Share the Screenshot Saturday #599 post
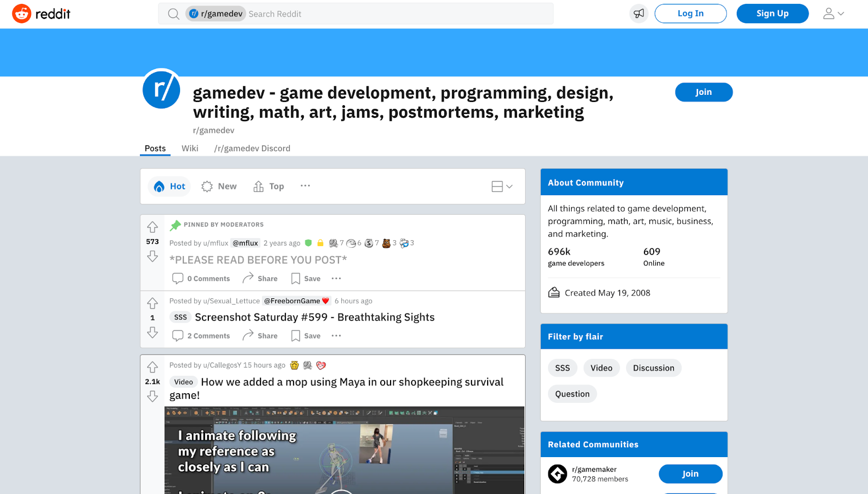868x494 pixels. 260,336
